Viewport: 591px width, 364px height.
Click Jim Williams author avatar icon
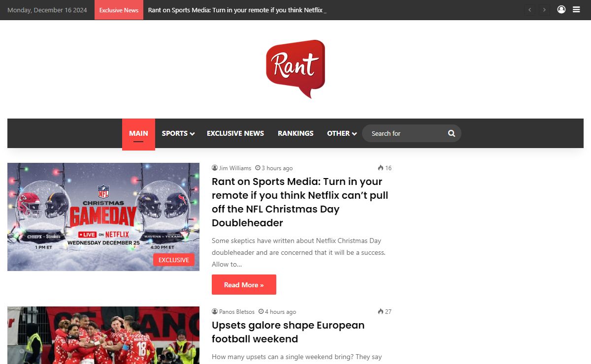point(215,168)
